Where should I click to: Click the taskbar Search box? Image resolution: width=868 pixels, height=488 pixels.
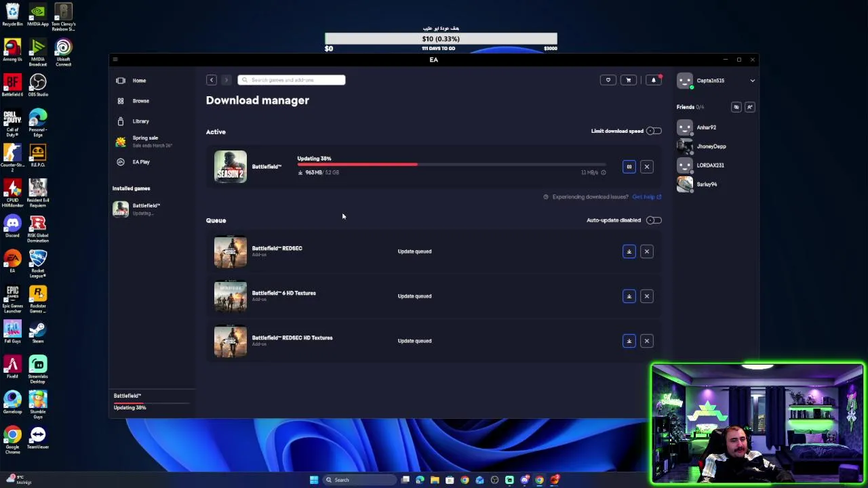(x=359, y=480)
